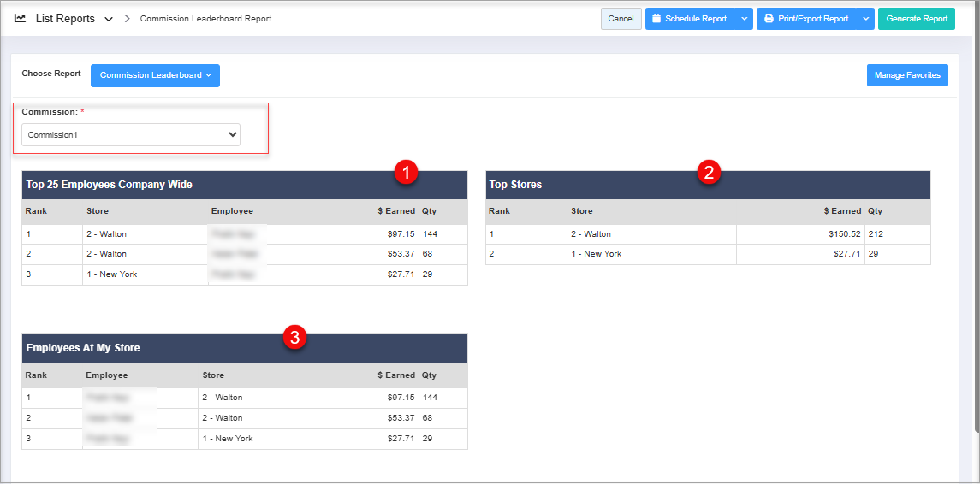Click red marker number 3
Screen dimensions: 980x484
pyautogui.click(x=294, y=338)
